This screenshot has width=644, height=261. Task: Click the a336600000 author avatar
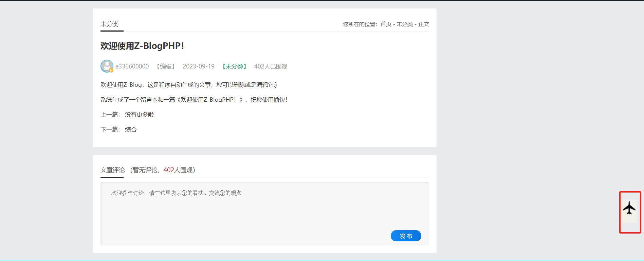click(x=107, y=66)
